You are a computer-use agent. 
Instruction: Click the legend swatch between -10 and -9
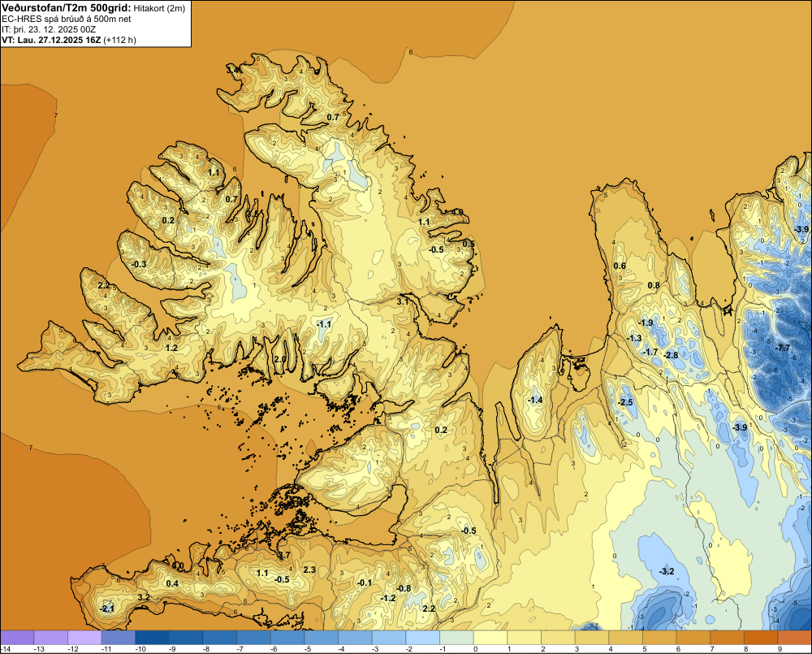click(153, 638)
